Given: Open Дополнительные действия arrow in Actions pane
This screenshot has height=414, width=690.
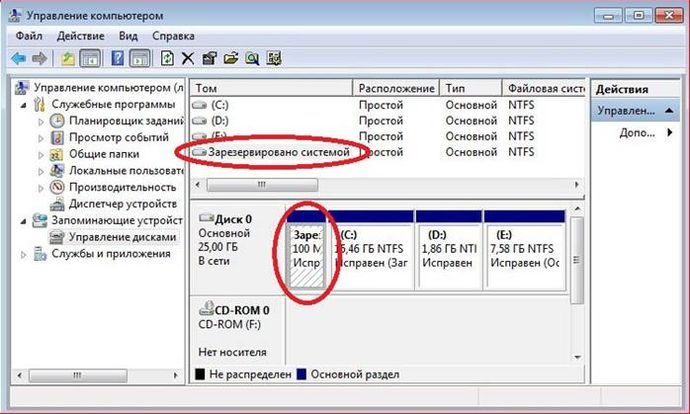Looking at the screenshot, I should (x=670, y=132).
